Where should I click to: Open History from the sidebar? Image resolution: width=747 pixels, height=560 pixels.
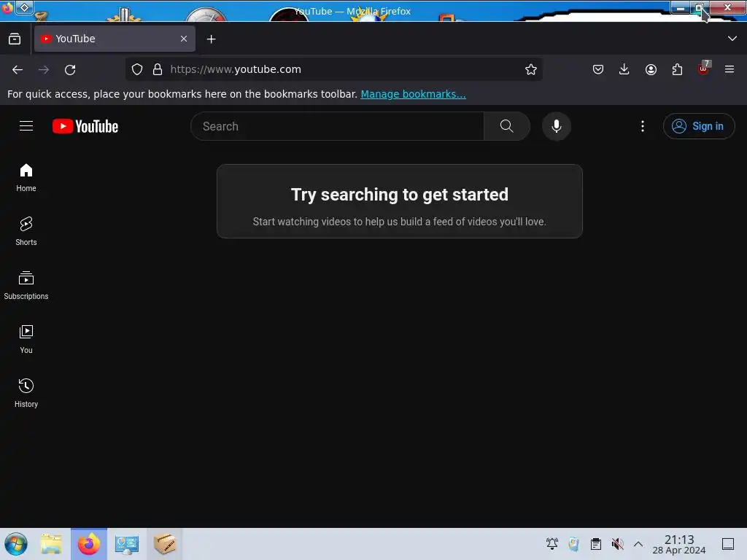(x=26, y=393)
